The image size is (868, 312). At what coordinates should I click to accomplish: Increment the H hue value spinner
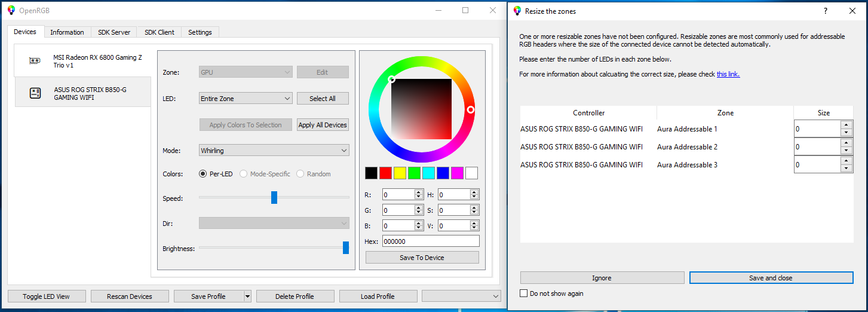(x=474, y=192)
